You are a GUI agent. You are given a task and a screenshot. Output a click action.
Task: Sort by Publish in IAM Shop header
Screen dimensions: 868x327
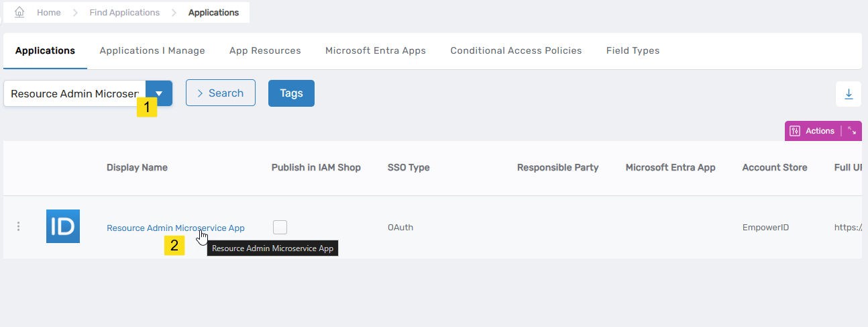316,167
